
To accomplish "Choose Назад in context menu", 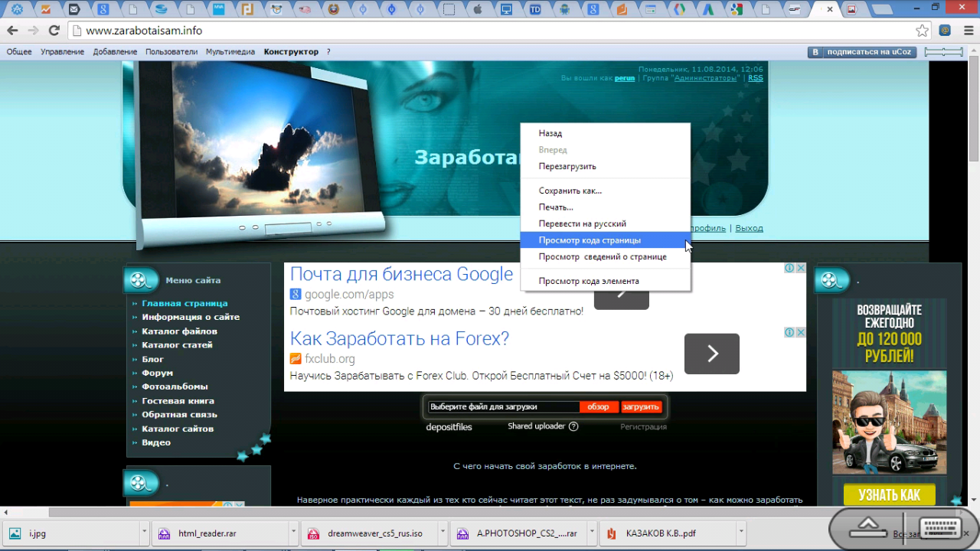I will [605, 133].
